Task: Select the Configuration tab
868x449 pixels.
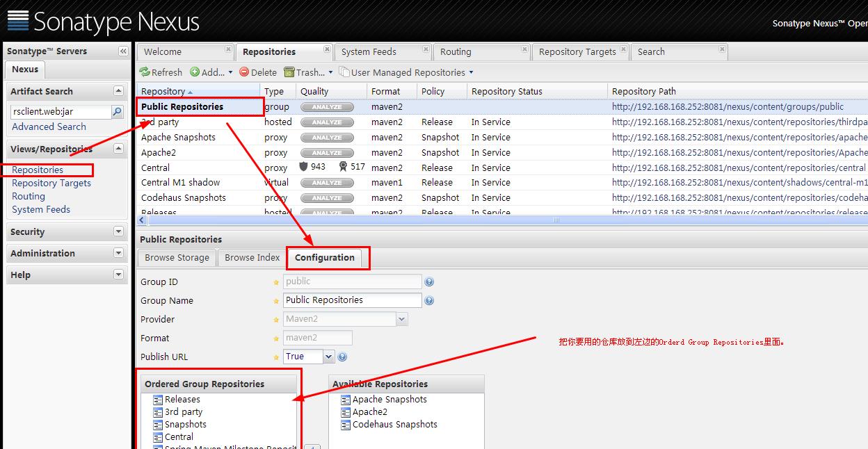Action: tap(325, 258)
